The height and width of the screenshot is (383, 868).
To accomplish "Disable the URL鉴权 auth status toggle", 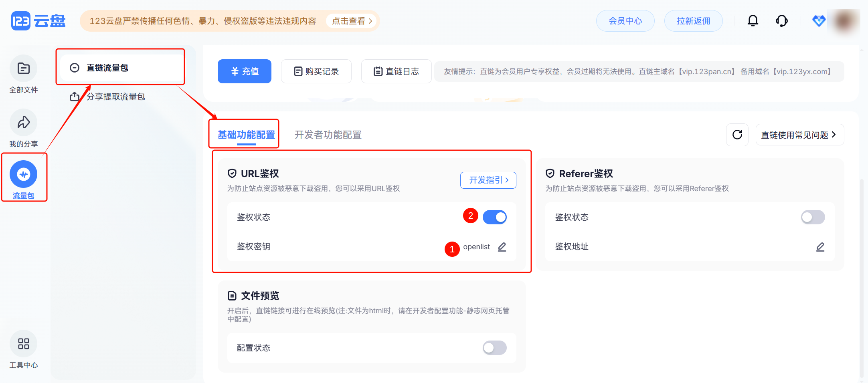I will pos(494,217).
